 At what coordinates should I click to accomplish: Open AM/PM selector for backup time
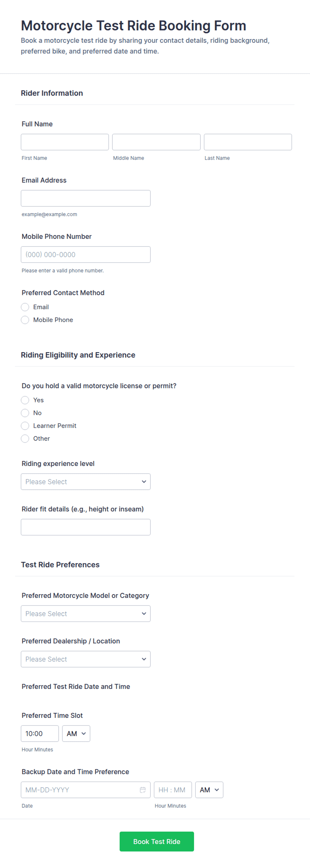click(x=209, y=790)
